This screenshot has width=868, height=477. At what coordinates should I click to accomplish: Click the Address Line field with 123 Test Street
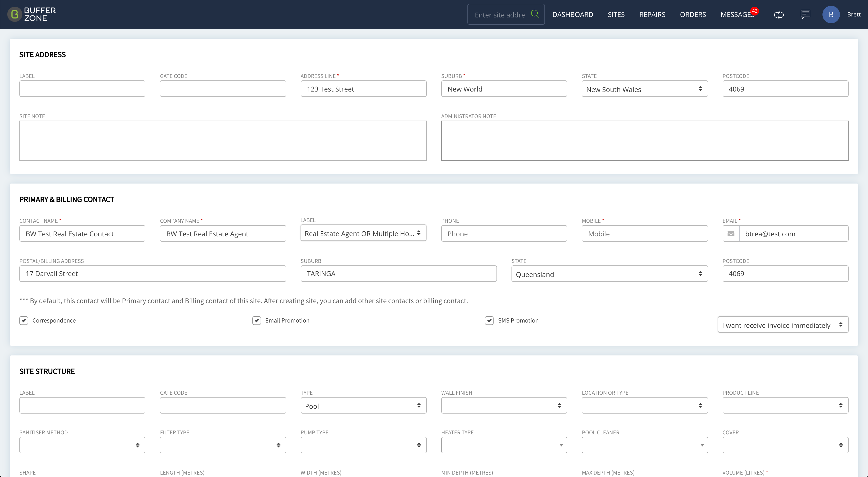pyautogui.click(x=363, y=89)
